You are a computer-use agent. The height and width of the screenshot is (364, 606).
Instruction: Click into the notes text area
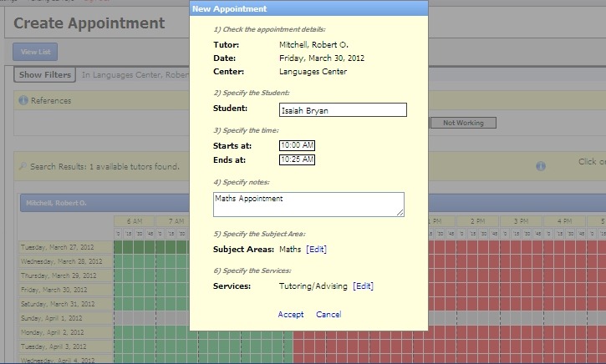pos(308,205)
